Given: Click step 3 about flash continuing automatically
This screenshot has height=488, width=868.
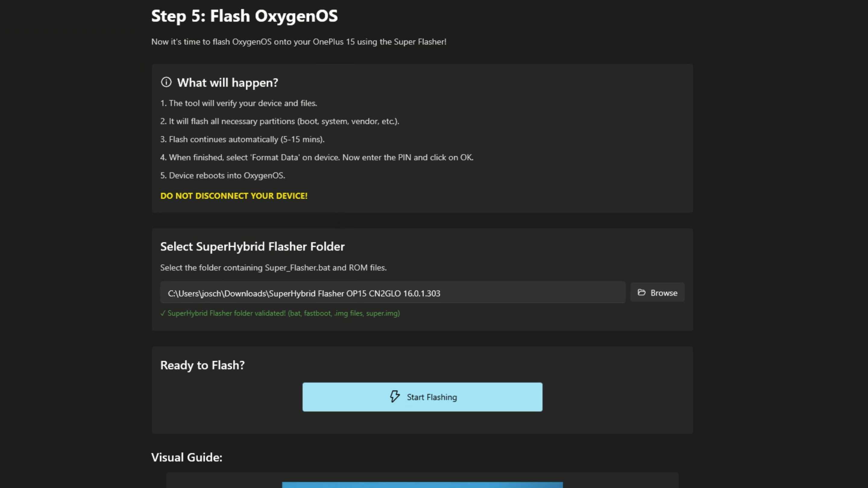Looking at the screenshot, I should click(x=242, y=139).
